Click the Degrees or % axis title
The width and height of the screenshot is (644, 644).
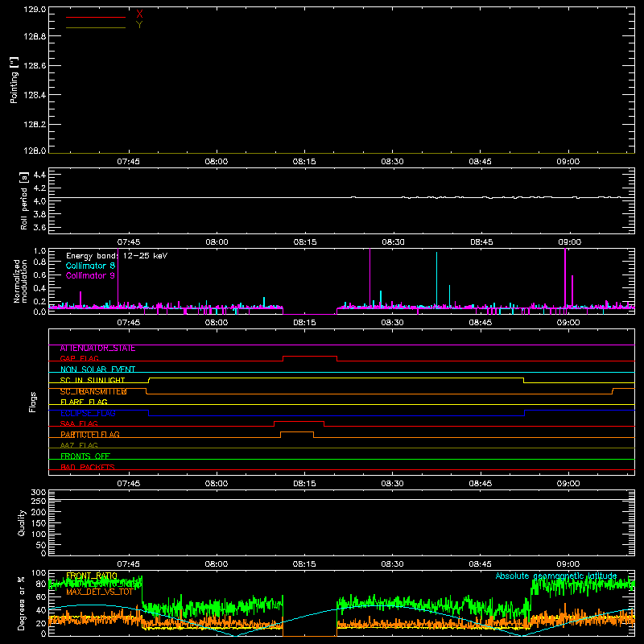tap(22, 603)
